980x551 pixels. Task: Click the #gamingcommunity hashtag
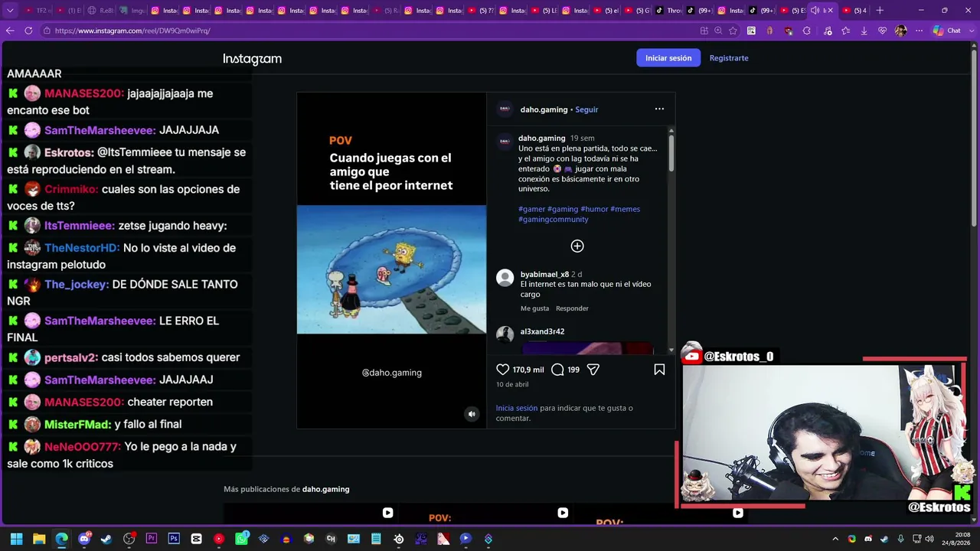click(554, 219)
